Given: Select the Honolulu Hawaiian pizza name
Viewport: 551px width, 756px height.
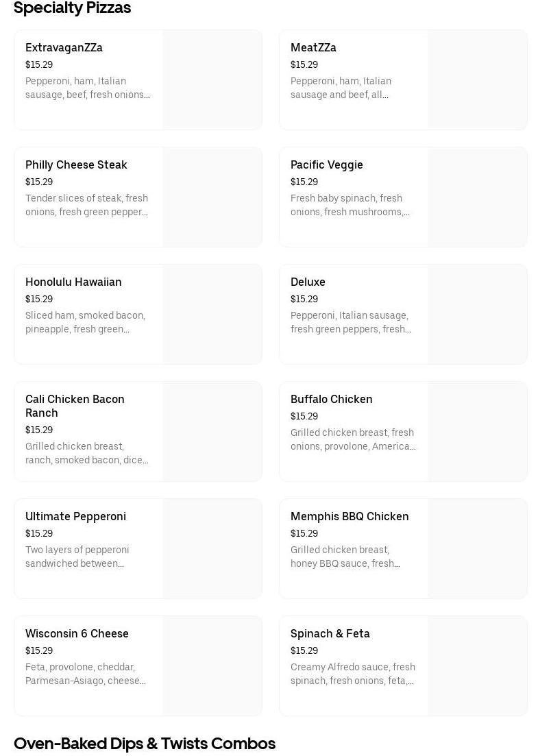Looking at the screenshot, I should 73,282.
